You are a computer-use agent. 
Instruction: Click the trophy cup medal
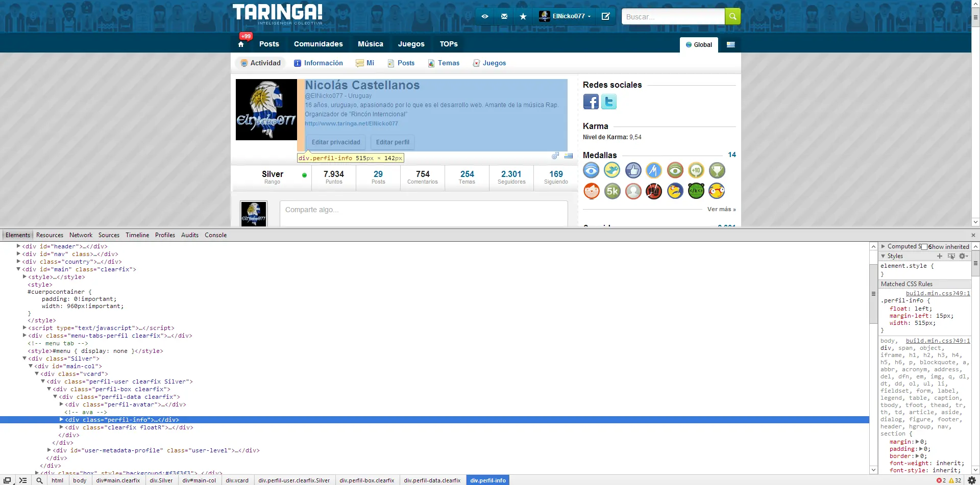click(717, 170)
